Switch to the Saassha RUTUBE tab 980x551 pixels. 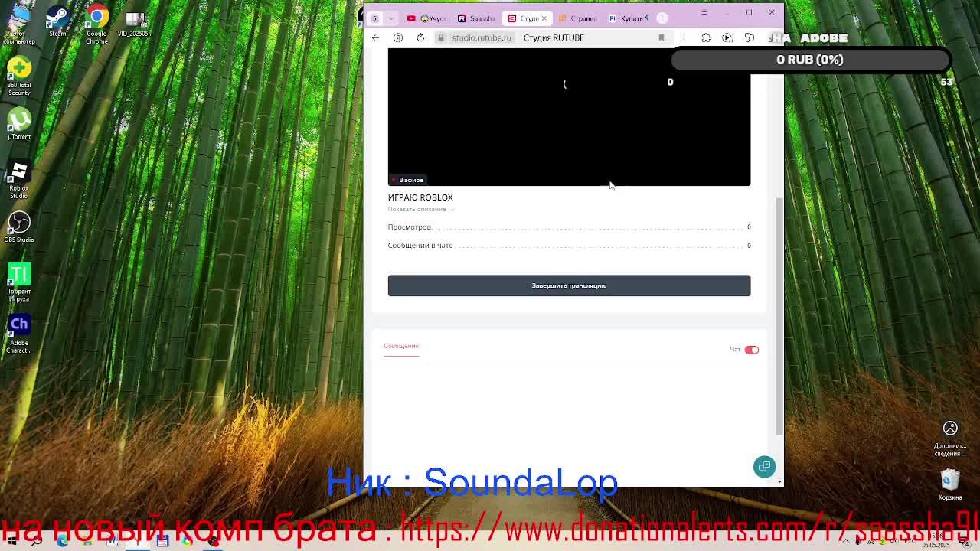click(x=478, y=18)
